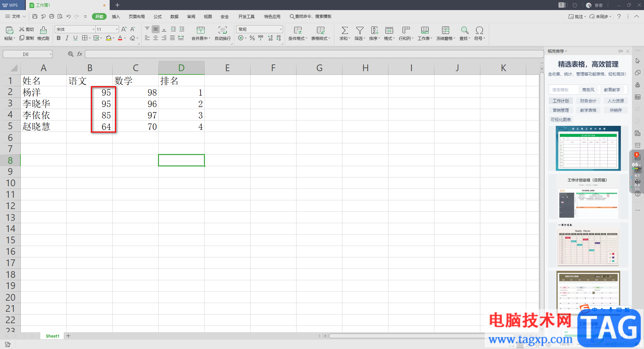Switch to the 数据 tab
Viewport: 644px width, 349px height.
point(174,16)
